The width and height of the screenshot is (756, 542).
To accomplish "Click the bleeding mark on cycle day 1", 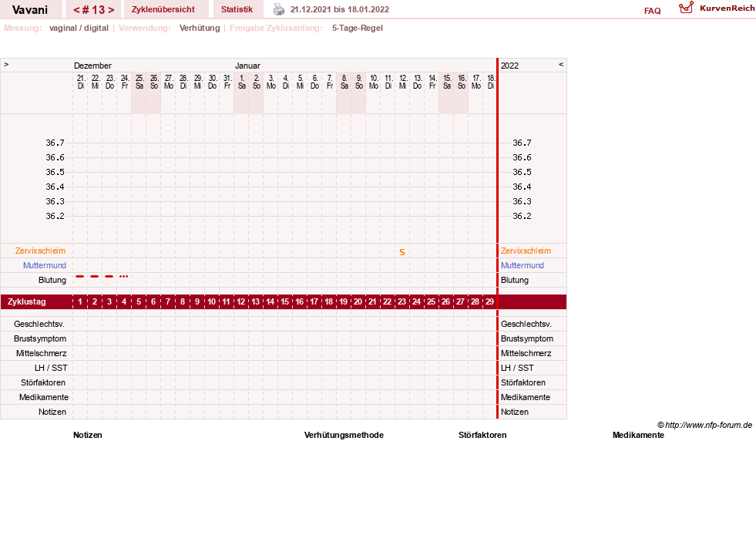I will click(80, 276).
